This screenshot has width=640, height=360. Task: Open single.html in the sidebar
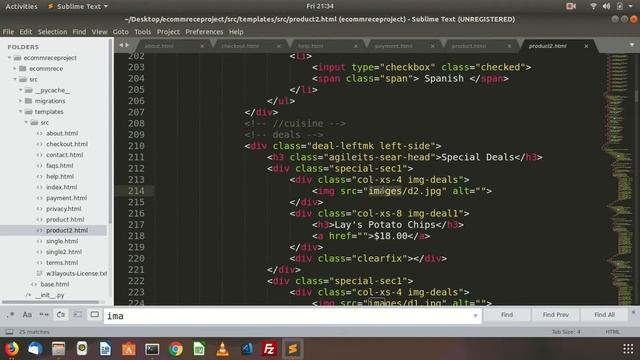tap(62, 241)
